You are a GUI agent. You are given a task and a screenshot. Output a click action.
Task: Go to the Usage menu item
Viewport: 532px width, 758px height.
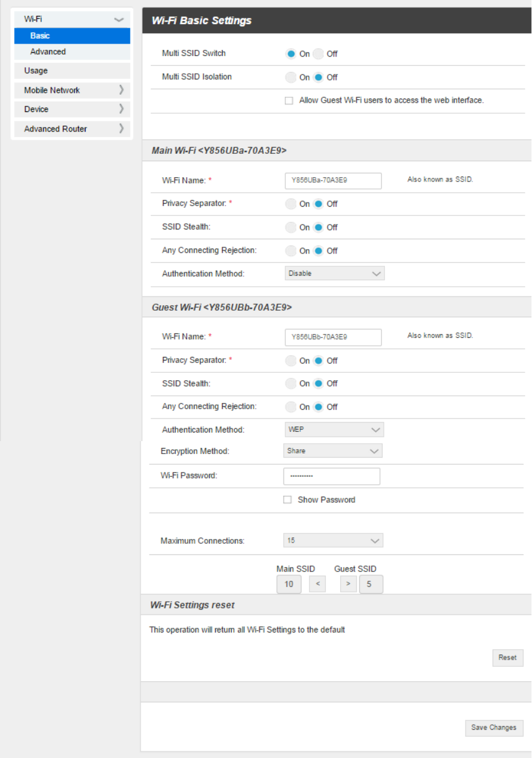click(72, 71)
